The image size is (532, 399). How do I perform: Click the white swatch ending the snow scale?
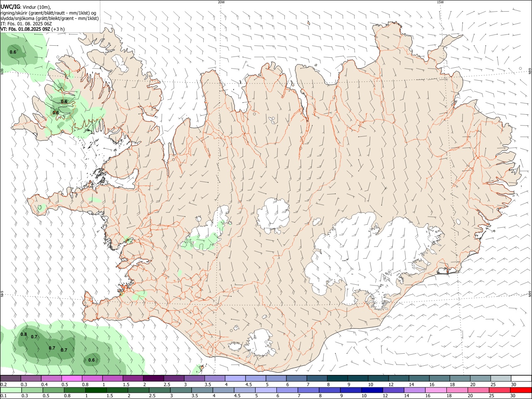pyautogui.click(x=521, y=379)
